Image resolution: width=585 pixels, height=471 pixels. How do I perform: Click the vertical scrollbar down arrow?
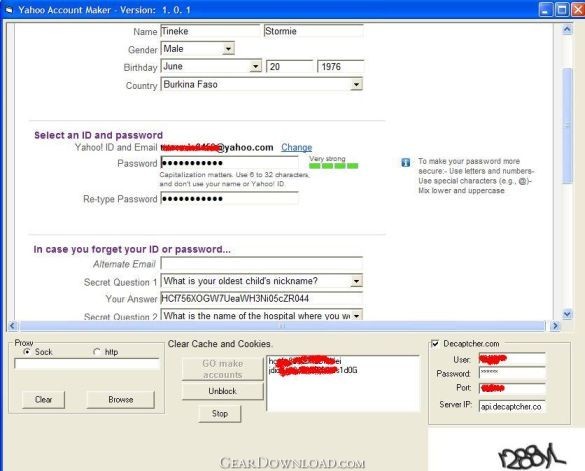point(567,314)
